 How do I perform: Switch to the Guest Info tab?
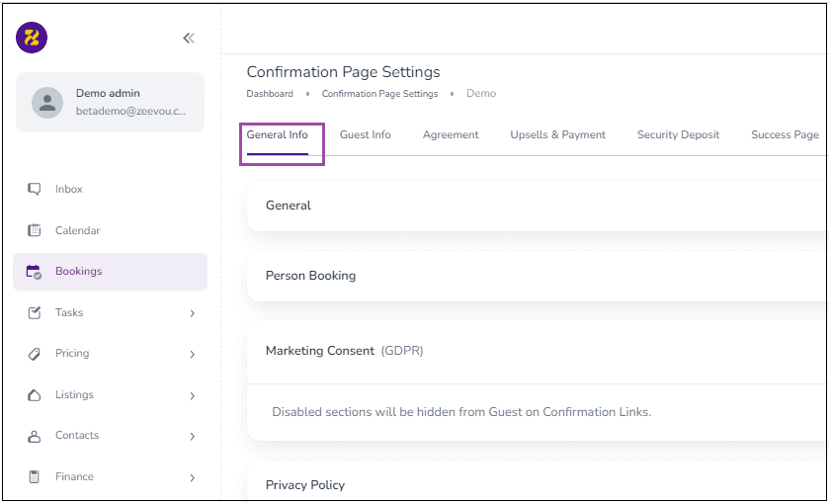366,134
